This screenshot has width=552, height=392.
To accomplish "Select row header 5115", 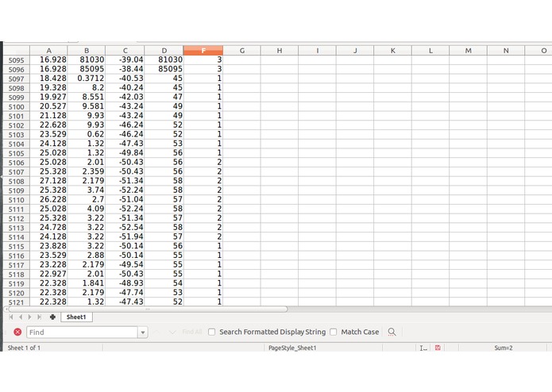I will pyautogui.click(x=16, y=247).
